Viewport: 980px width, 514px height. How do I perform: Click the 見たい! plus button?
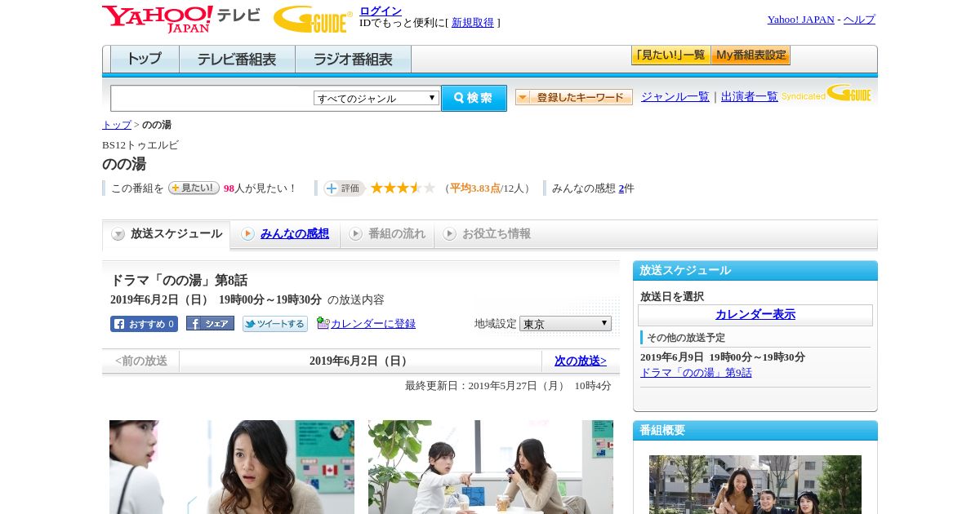tap(194, 188)
